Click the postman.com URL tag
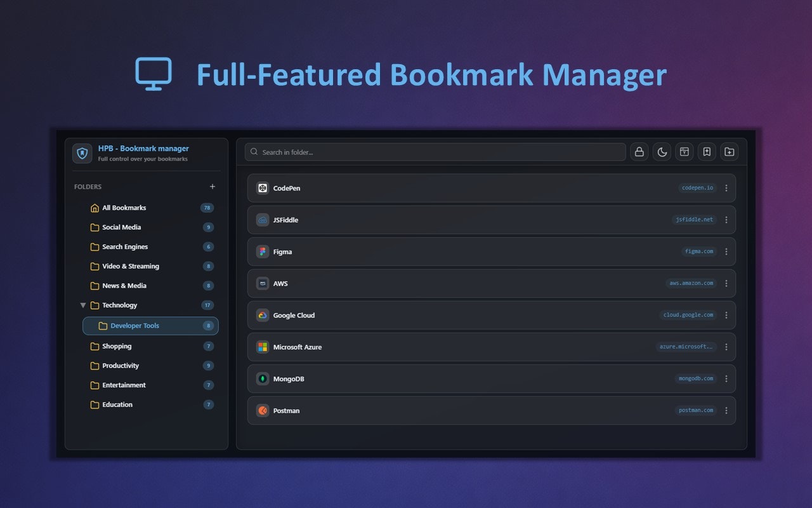This screenshot has height=508, width=812. pyautogui.click(x=696, y=410)
